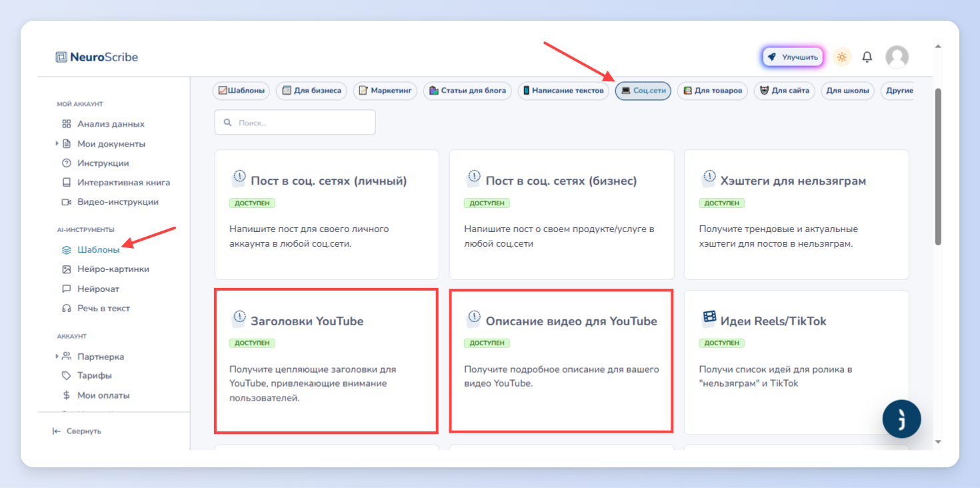Open the Пост в соц. сетях (бизнес) template
The height and width of the screenshot is (488, 980).
[561, 215]
